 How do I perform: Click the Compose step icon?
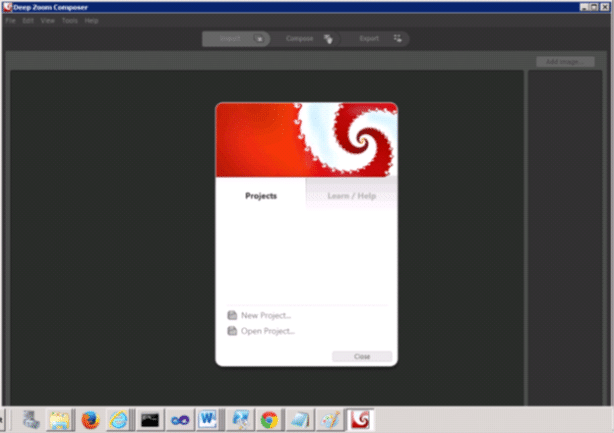pos(328,39)
